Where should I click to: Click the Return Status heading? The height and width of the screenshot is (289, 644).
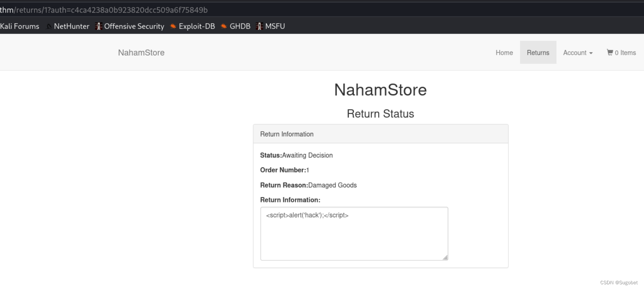(x=381, y=114)
